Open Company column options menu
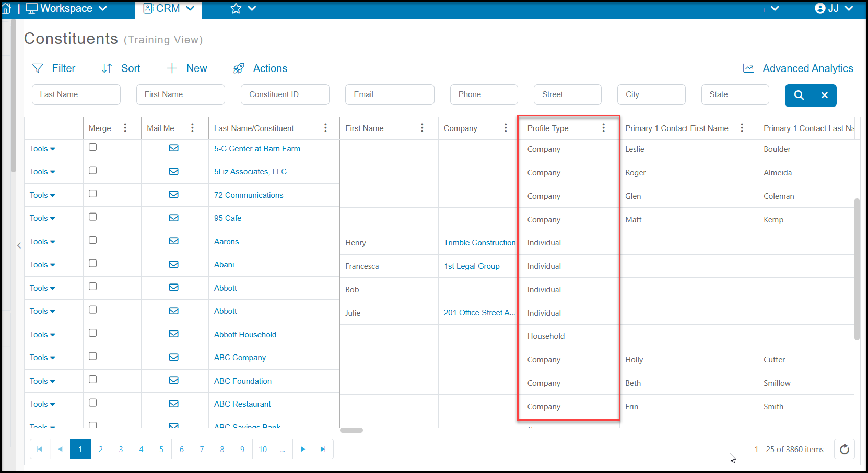This screenshot has height=473, width=868. click(506, 128)
